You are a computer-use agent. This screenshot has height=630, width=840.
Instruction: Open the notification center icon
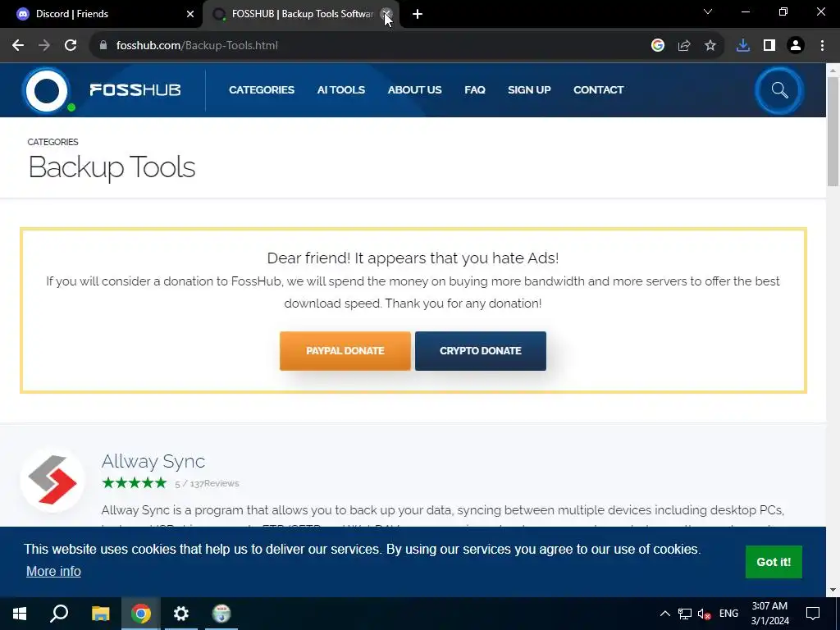pos(813,614)
